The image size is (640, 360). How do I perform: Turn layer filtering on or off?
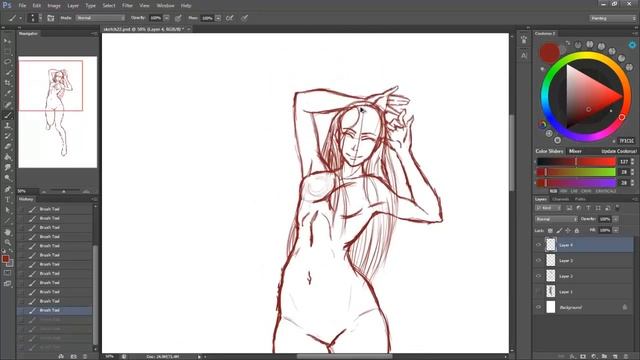[x=617, y=208]
